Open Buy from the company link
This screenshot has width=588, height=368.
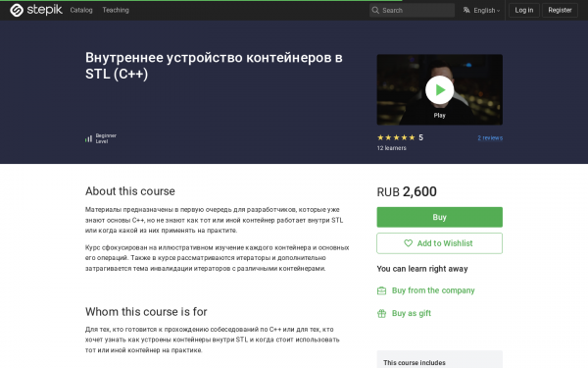pos(433,290)
